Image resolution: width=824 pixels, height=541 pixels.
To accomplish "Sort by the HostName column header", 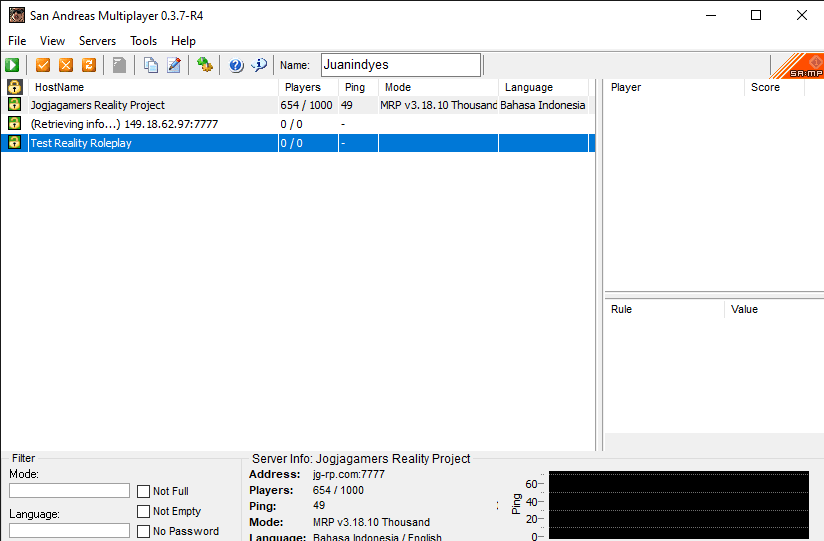I will point(153,87).
